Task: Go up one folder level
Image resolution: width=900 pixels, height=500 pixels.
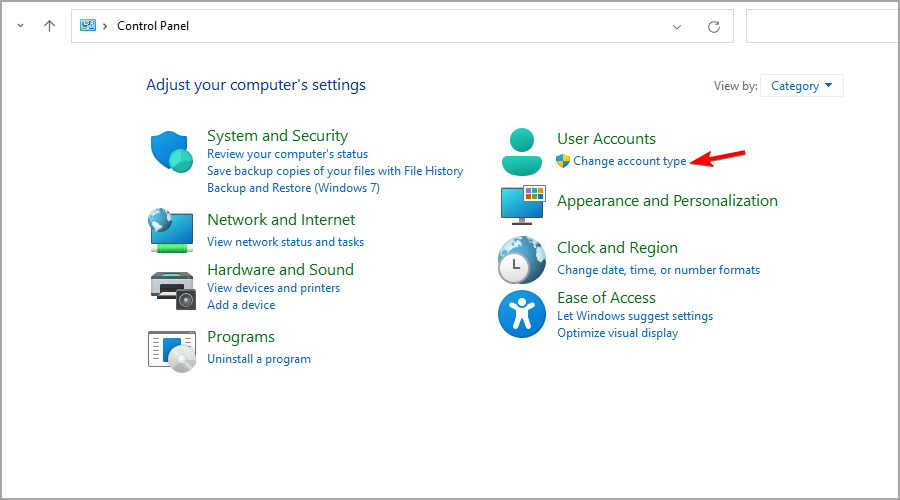Action: 49,26
